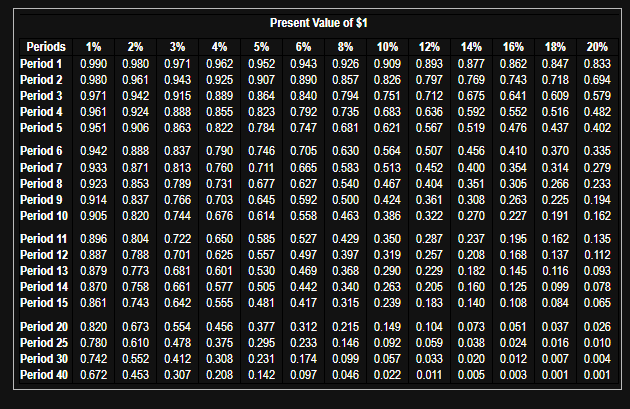Select value 0.943 in Period 2 row
This screenshot has height=409, width=630.
178,80
